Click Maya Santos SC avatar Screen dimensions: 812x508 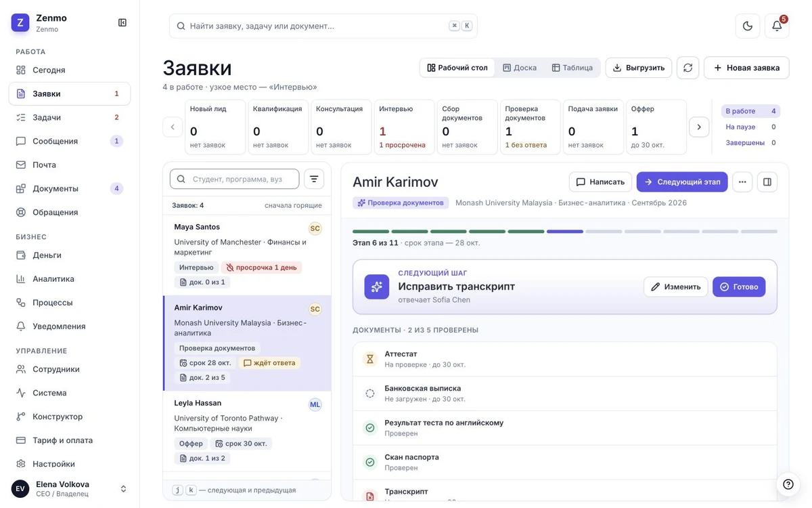(x=315, y=228)
